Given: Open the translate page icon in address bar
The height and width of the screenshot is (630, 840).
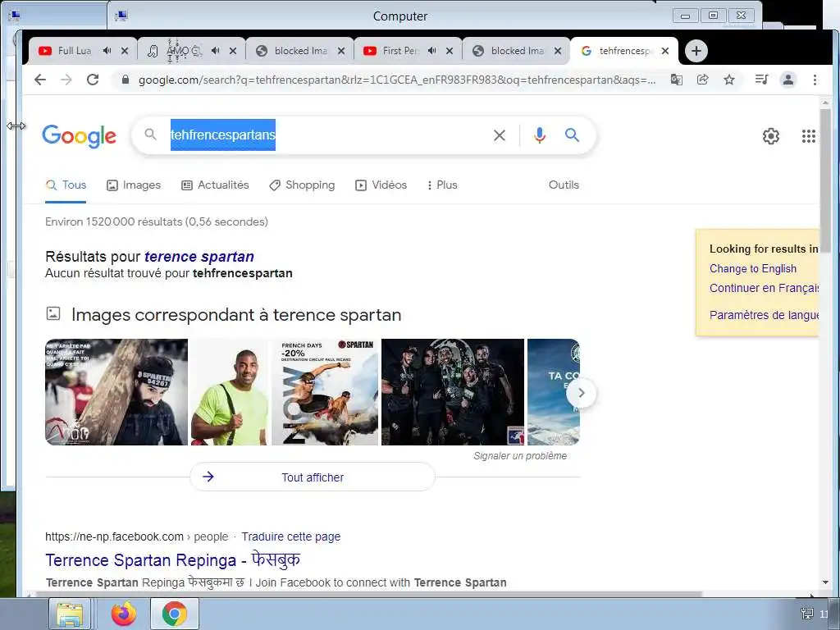Looking at the screenshot, I should coord(677,80).
